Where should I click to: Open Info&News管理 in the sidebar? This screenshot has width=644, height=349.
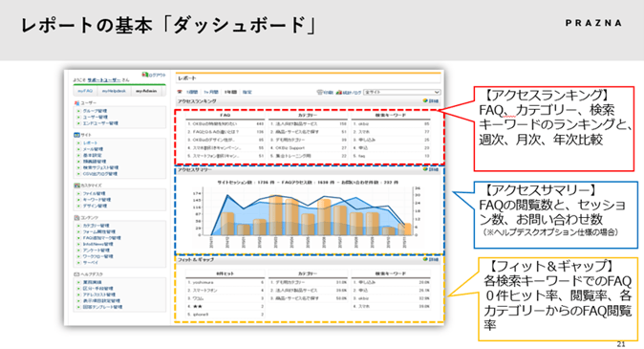click(97, 244)
